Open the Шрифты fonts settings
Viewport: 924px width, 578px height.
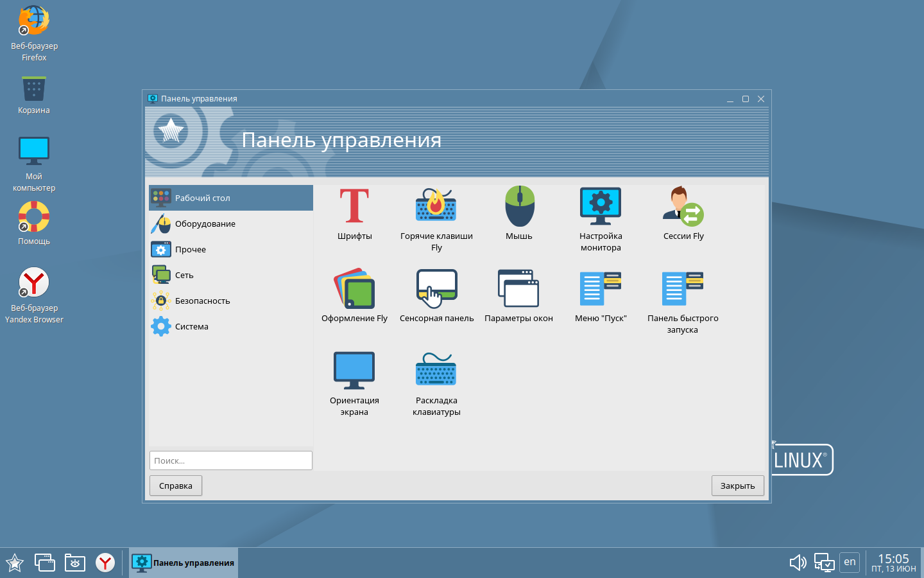(x=354, y=214)
